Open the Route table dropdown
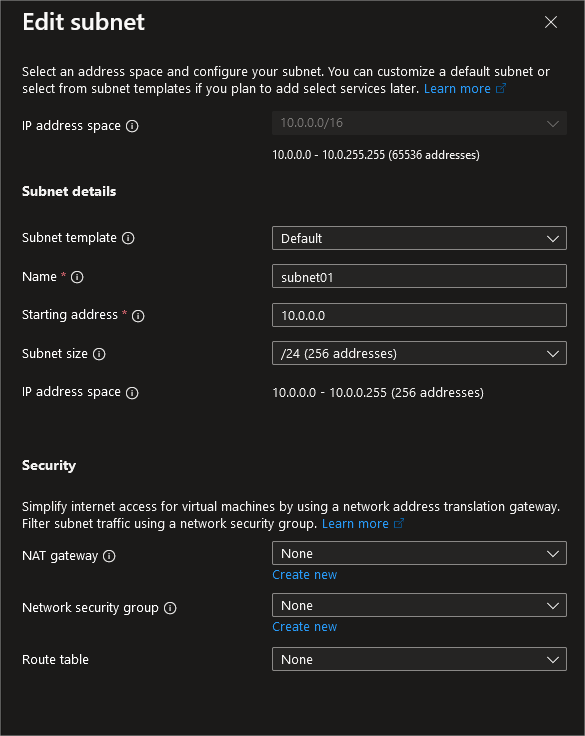 [419, 659]
